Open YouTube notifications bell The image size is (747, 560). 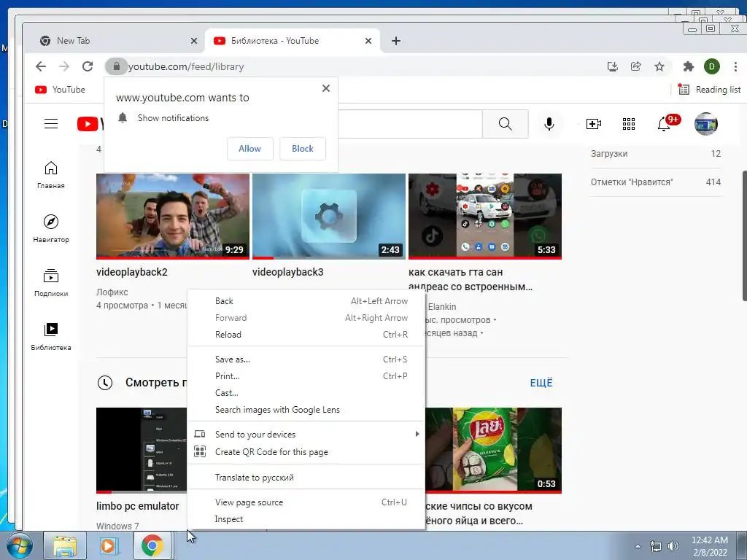(x=664, y=124)
